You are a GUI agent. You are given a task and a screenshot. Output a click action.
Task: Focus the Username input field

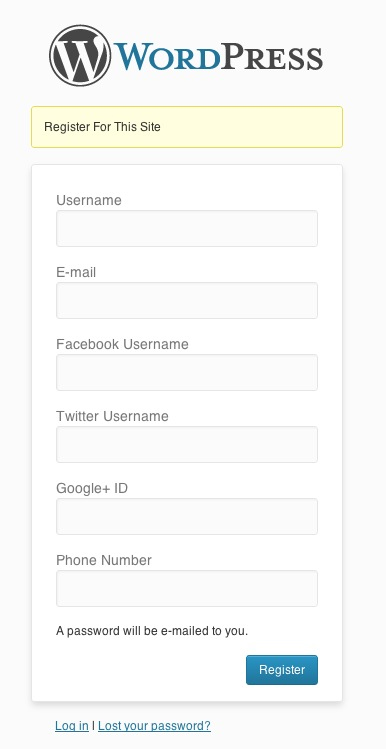[187, 228]
